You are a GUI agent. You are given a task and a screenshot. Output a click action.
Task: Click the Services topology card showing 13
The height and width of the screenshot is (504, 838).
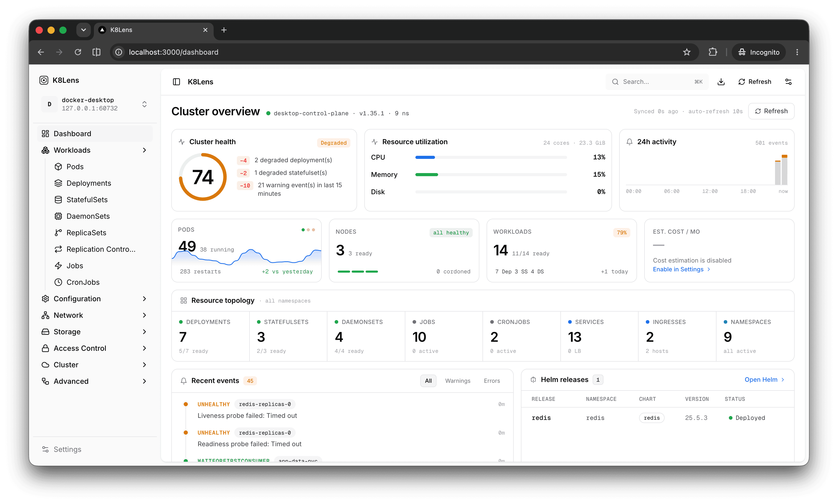click(599, 336)
